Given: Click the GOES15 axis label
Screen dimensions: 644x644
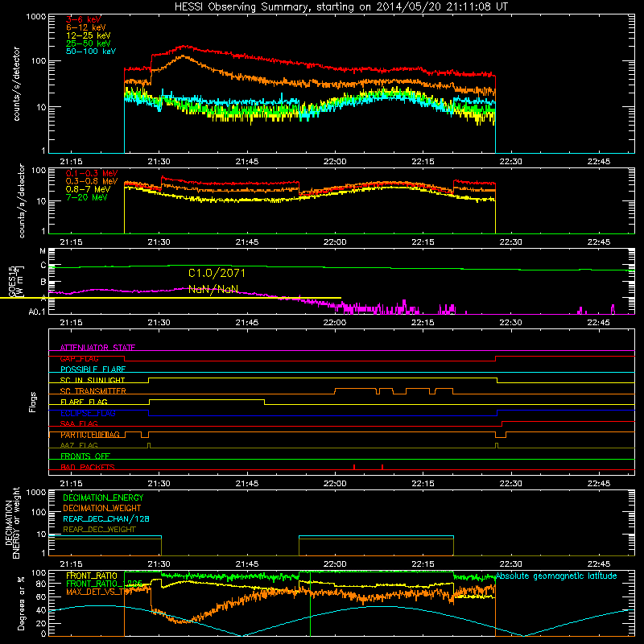Looking at the screenshot, I should coord(12,283).
